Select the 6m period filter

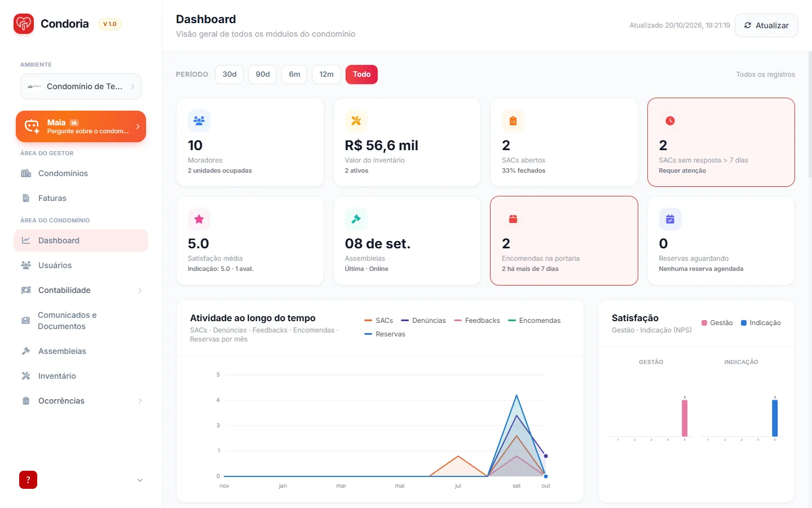click(x=294, y=75)
